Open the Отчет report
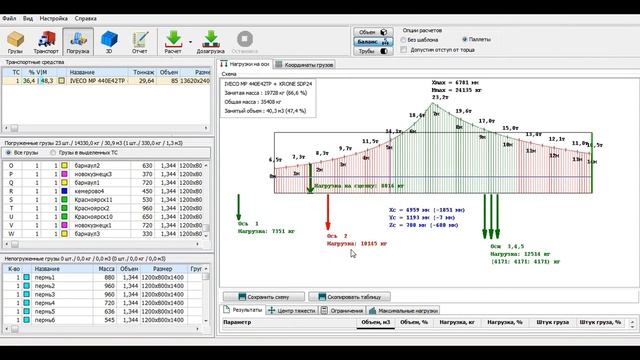This screenshot has width=640, height=360. (x=140, y=42)
